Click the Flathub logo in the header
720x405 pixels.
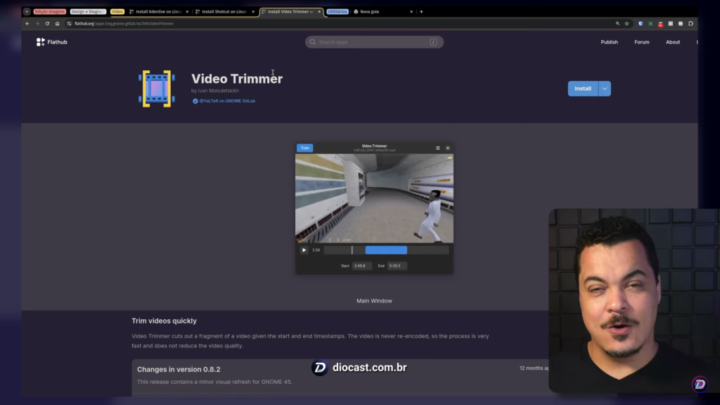(41, 42)
